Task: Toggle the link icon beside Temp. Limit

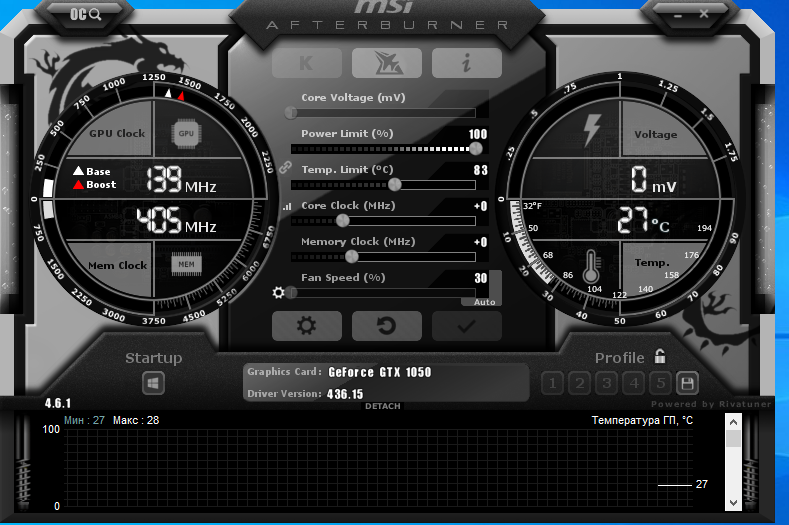Action: (286, 167)
